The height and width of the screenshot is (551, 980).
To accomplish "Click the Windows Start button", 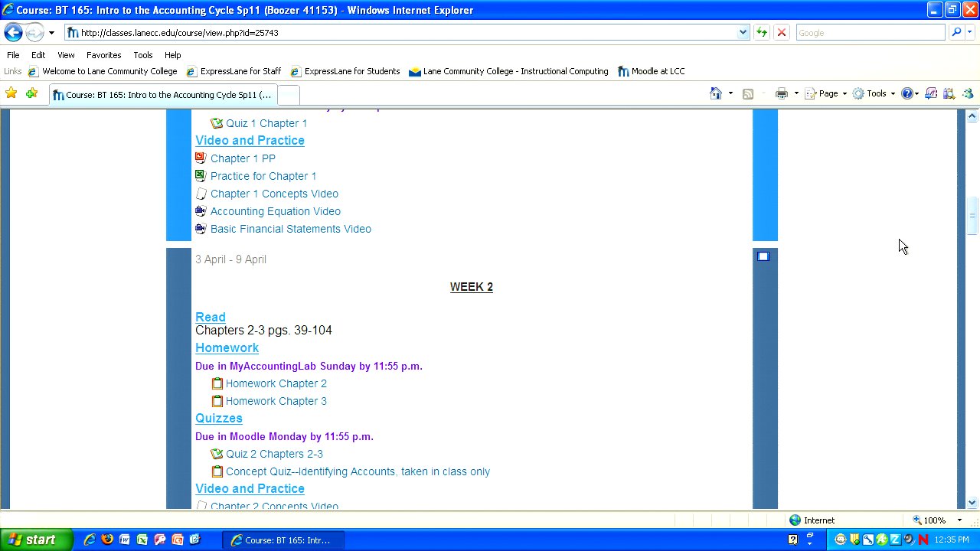I will pos(36,540).
